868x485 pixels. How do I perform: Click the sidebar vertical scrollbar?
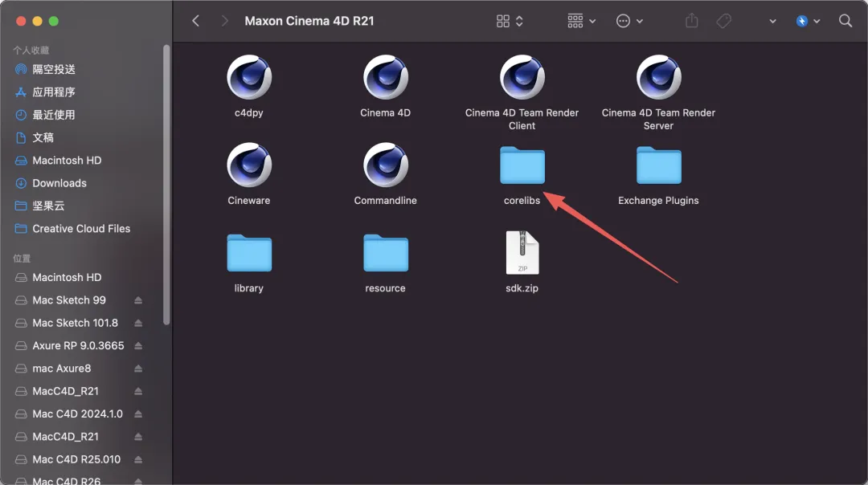point(166,185)
